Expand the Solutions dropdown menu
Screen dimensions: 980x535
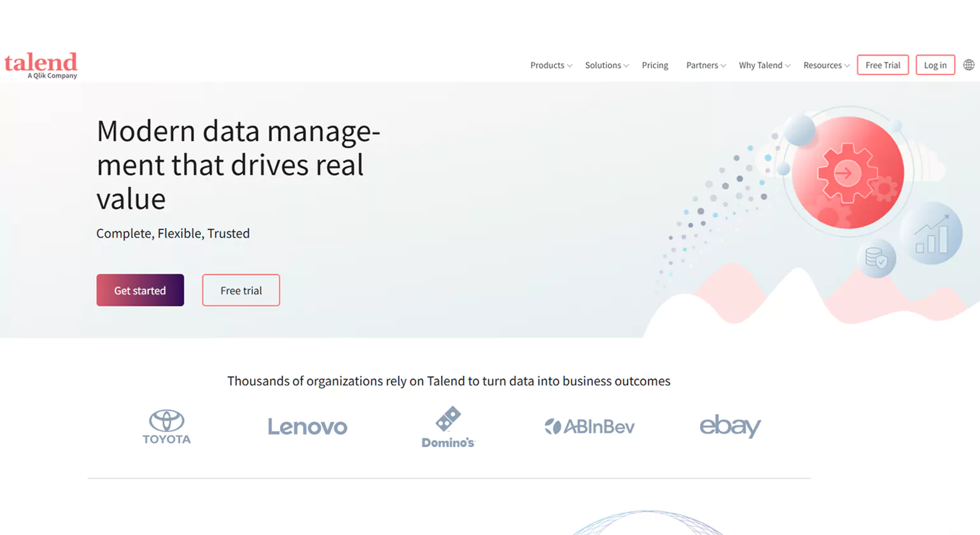[x=606, y=65]
